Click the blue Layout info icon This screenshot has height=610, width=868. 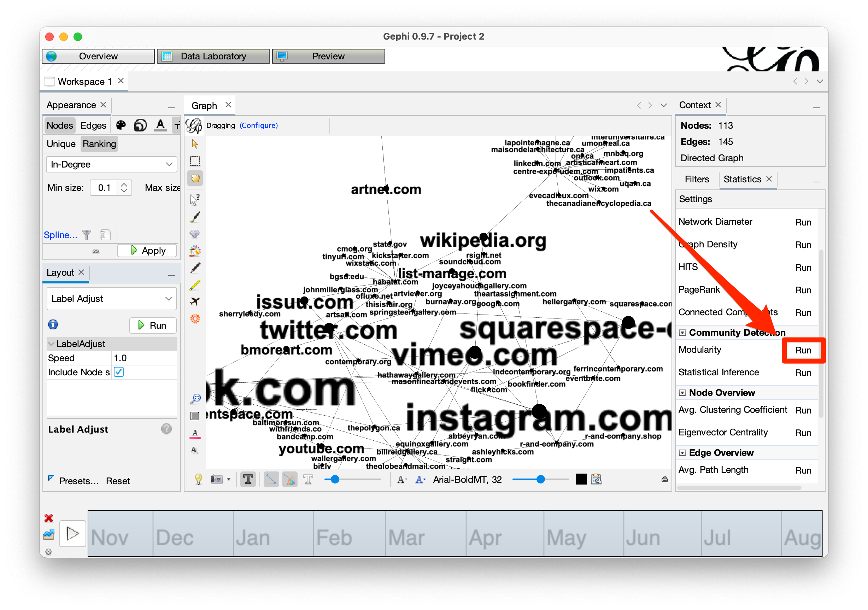pos(53,325)
